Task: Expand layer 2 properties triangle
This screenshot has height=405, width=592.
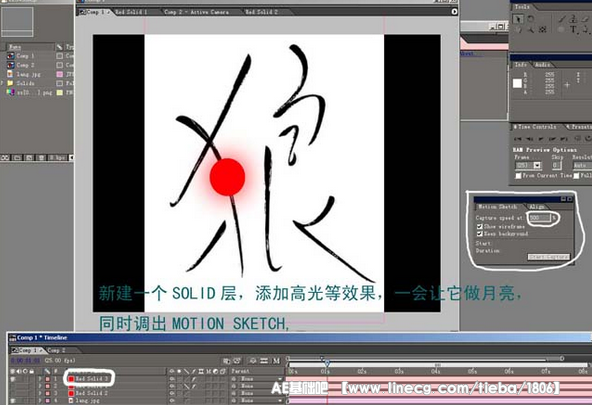Action: coord(40,386)
